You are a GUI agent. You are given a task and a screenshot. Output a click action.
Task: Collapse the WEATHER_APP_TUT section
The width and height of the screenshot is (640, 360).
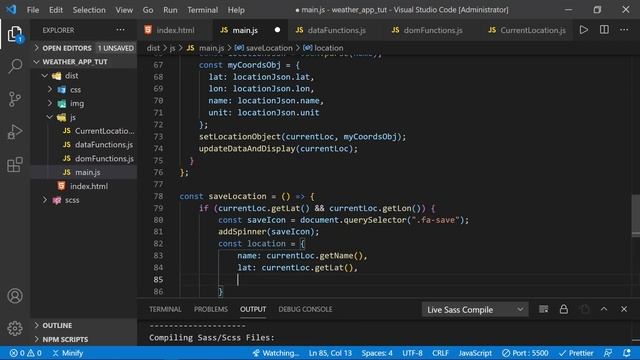(x=84, y=62)
